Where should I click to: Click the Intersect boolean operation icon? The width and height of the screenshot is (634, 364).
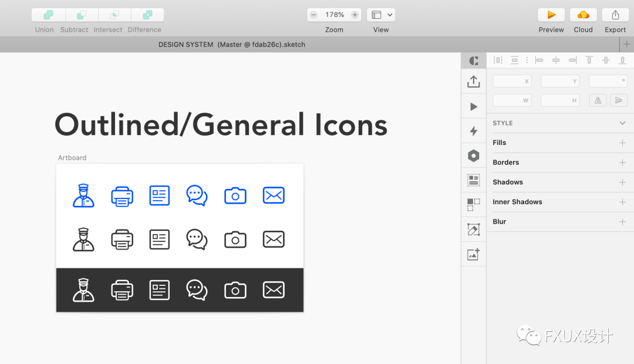click(x=114, y=15)
